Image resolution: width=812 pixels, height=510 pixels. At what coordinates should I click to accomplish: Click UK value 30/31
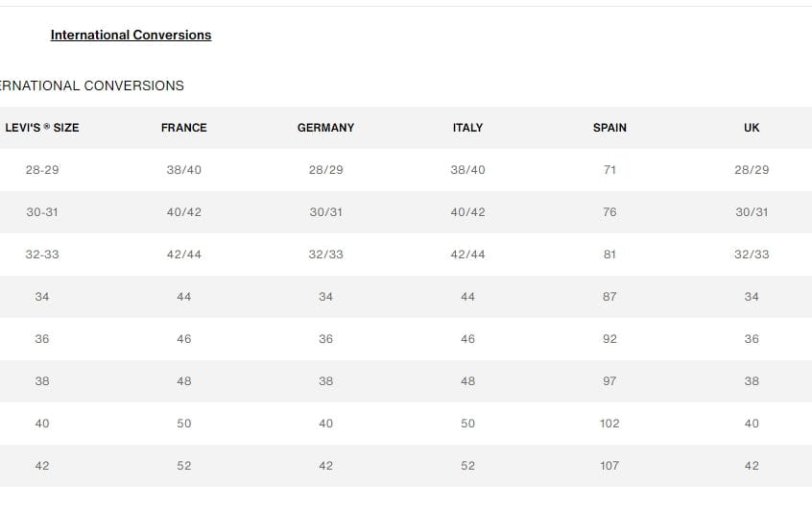click(752, 212)
